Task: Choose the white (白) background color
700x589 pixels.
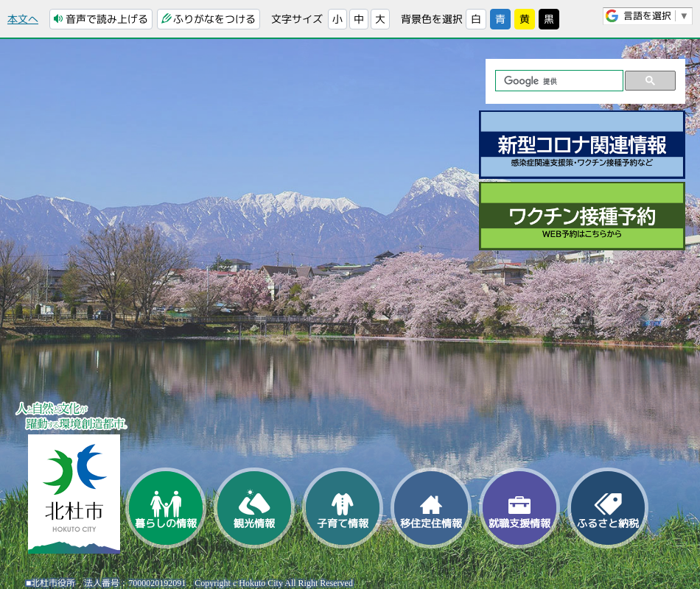Action: 476,19
